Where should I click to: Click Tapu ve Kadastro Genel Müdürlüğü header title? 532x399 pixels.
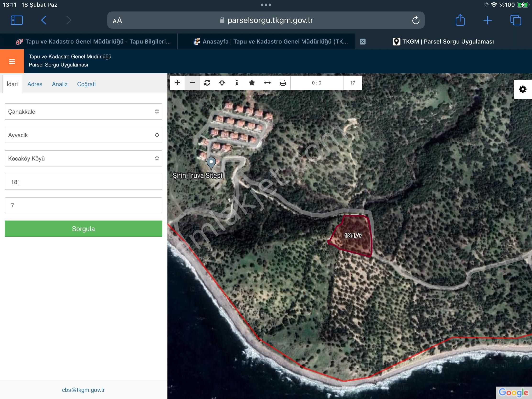70,57
